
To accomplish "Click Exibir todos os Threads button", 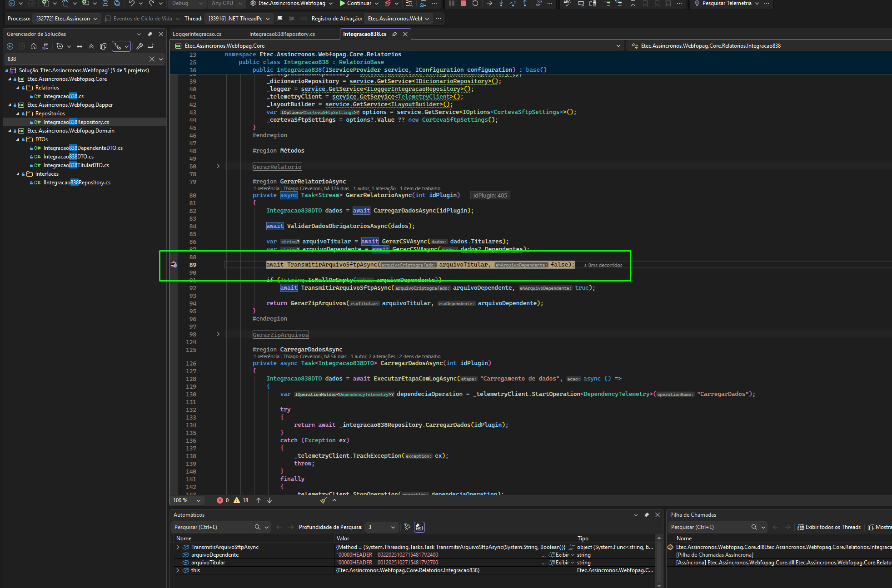I will [x=829, y=527].
